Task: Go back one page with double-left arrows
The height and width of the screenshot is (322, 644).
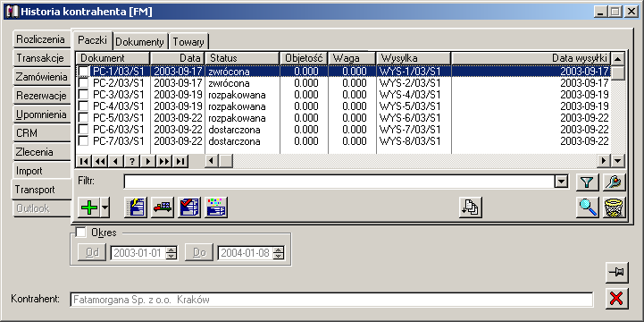Action: click(100, 161)
